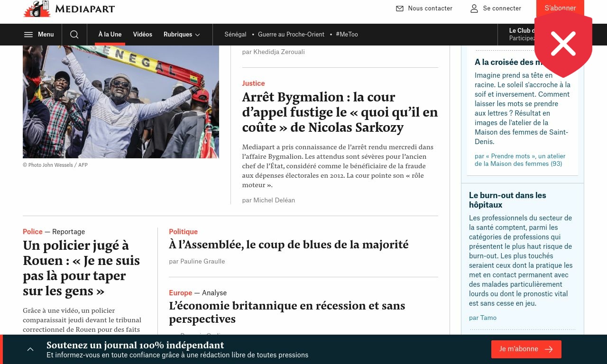Open blogger Tamo's page
Viewport: 607px width, 364px height.
click(x=488, y=318)
